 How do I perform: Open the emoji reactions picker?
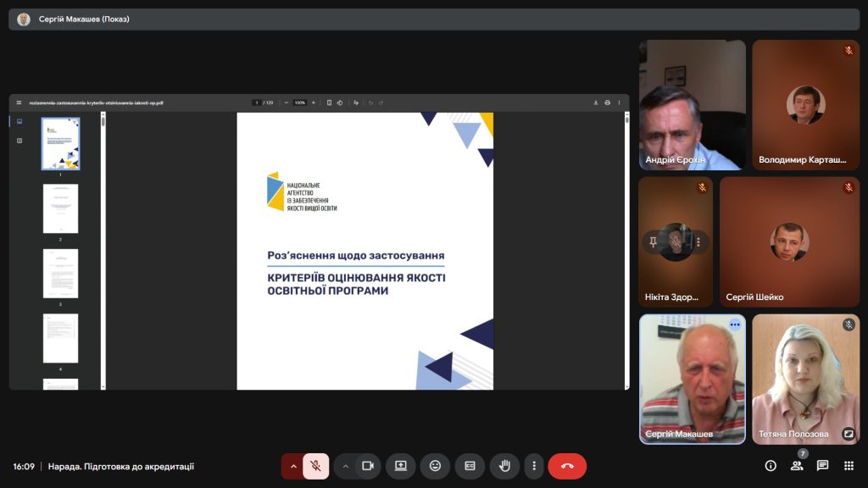(435, 466)
